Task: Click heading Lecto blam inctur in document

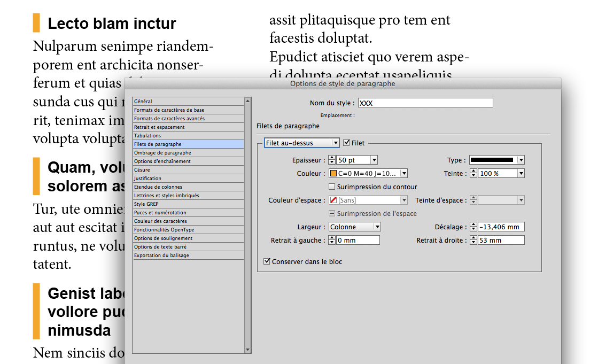Action: (112, 24)
